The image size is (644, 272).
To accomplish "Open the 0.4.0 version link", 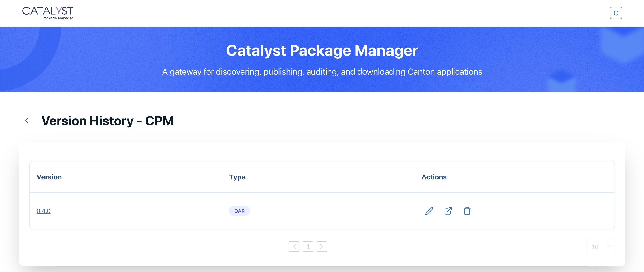I will click(44, 211).
